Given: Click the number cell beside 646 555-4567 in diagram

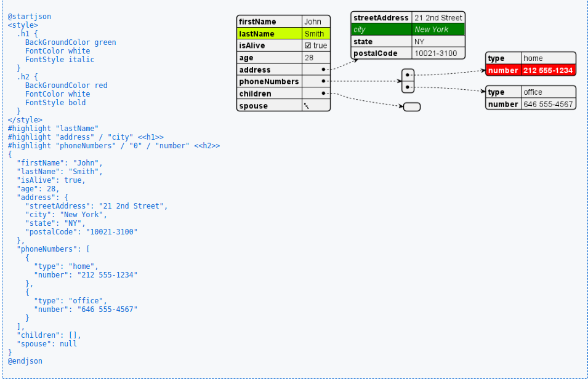Looking at the screenshot, I should 503,104.
